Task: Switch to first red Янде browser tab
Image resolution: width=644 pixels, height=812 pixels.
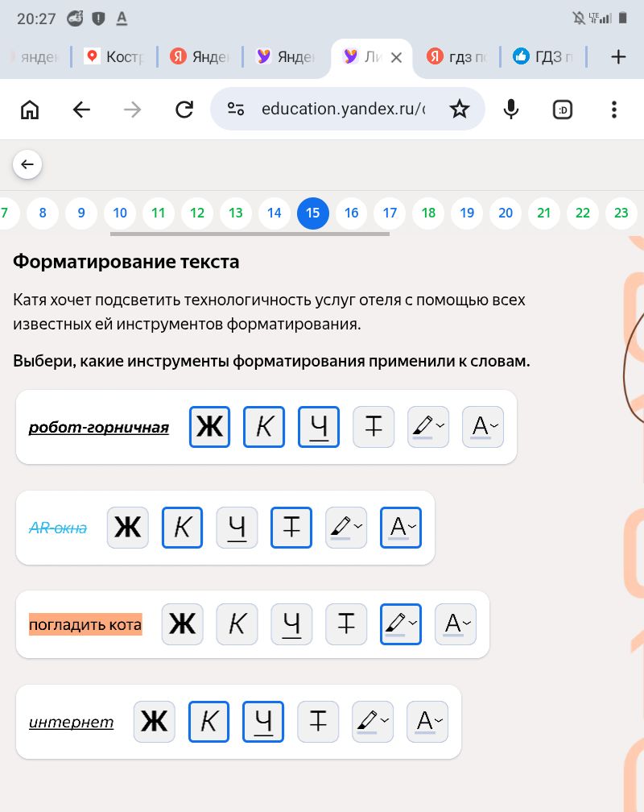Action: 200,56
